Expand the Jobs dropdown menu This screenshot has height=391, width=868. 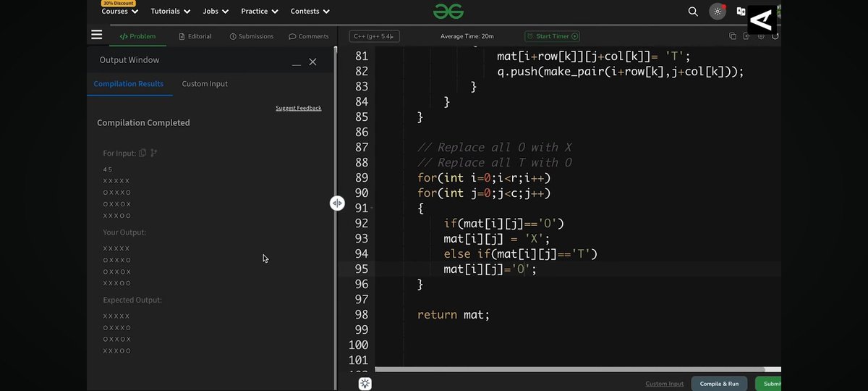pyautogui.click(x=216, y=12)
